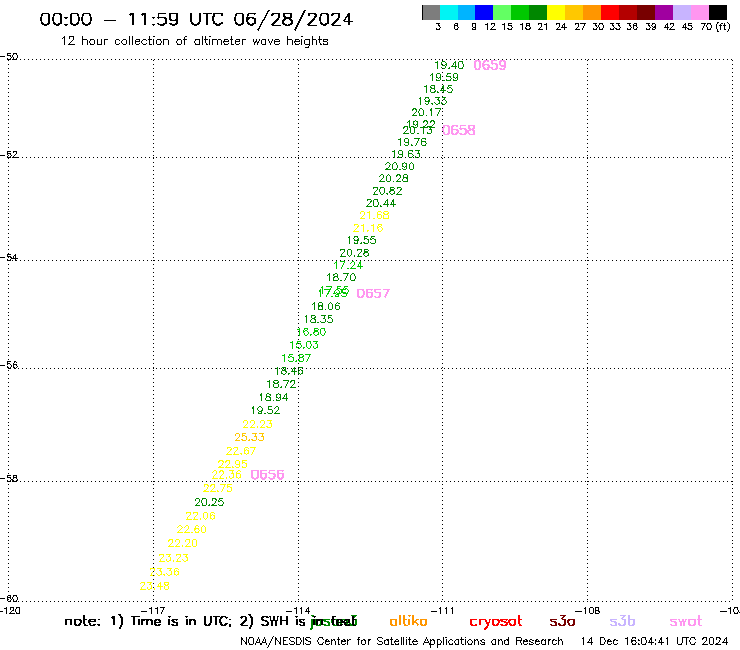The height and width of the screenshot is (650, 740).
Task: Click the date range title text
Action: (x=196, y=19)
